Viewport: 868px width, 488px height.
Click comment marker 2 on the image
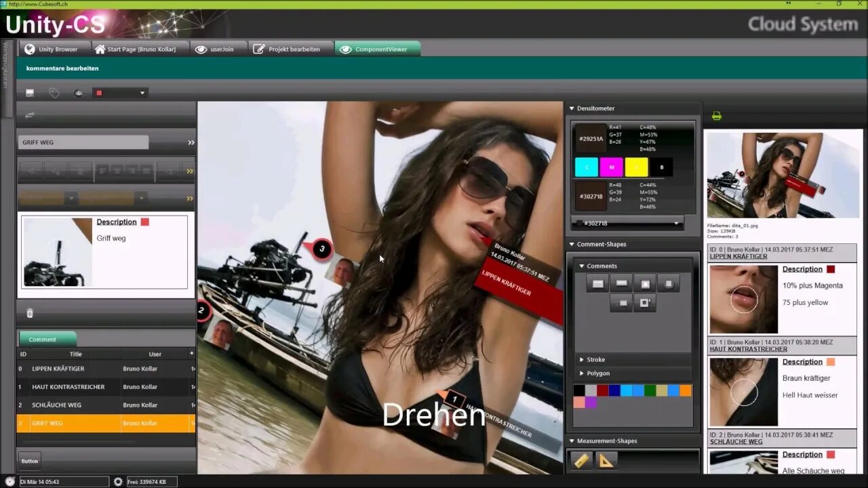point(202,311)
